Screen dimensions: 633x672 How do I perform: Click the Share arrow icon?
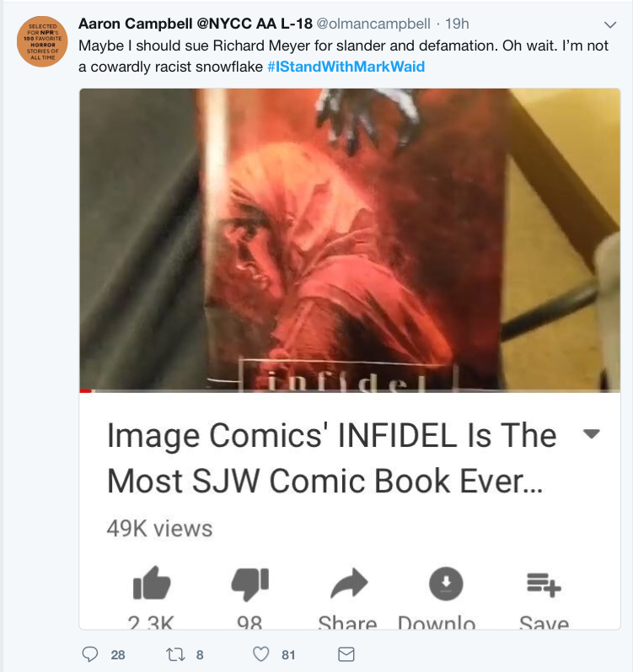[349, 583]
